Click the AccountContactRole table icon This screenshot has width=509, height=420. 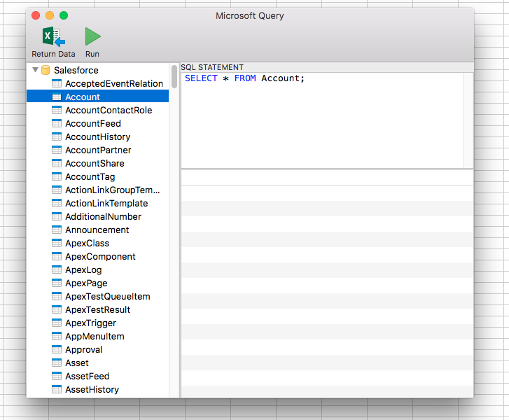coord(57,110)
